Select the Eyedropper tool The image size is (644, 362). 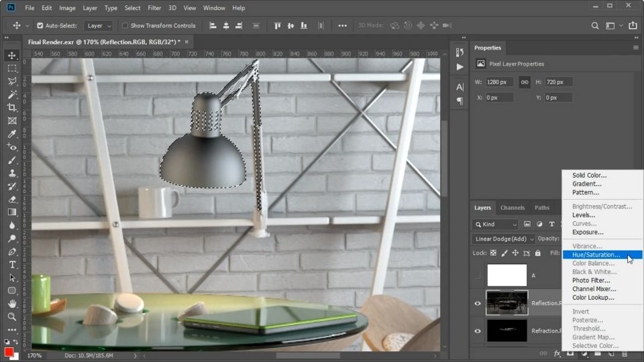tap(12, 134)
